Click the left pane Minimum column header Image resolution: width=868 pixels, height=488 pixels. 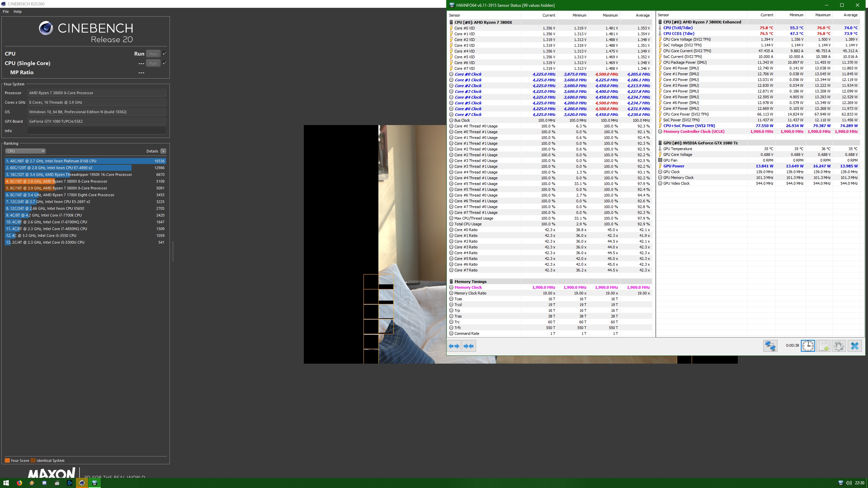point(573,15)
